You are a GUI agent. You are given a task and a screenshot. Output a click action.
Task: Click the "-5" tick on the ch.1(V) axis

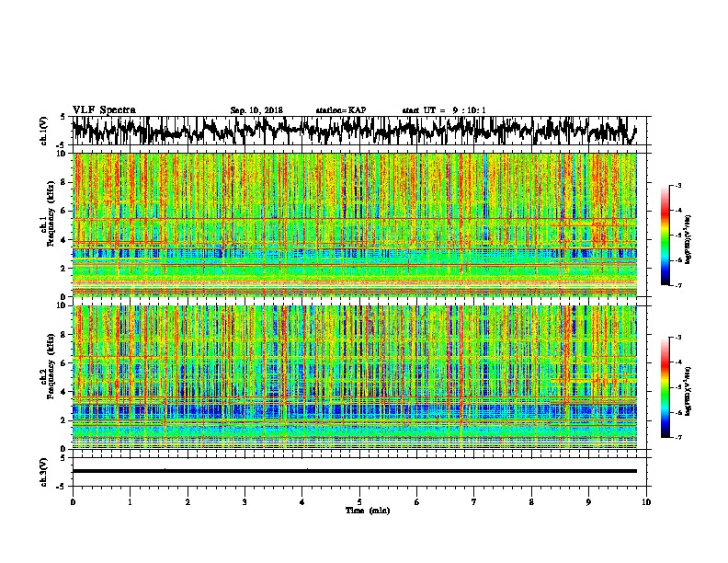(x=62, y=145)
